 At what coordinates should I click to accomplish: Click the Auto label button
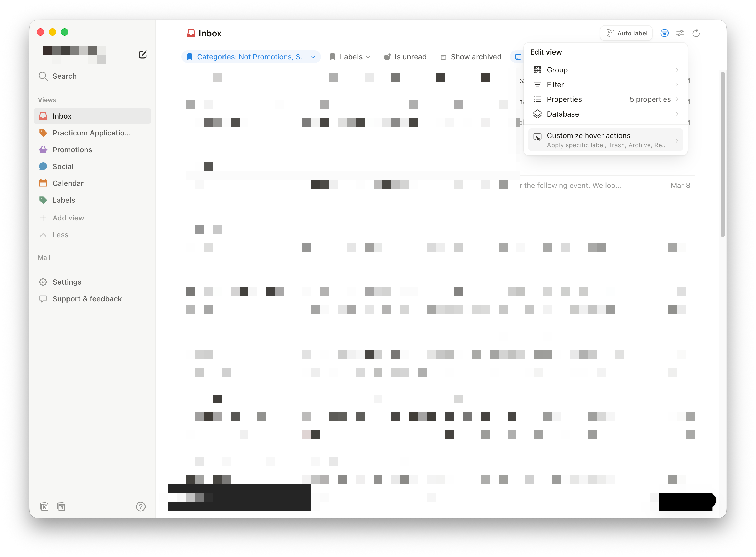(x=626, y=33)
